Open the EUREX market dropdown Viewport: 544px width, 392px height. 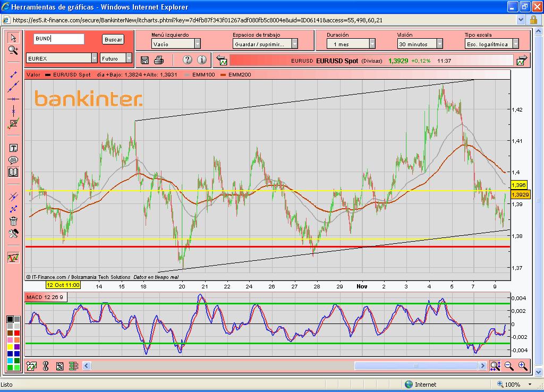[94, 58]
